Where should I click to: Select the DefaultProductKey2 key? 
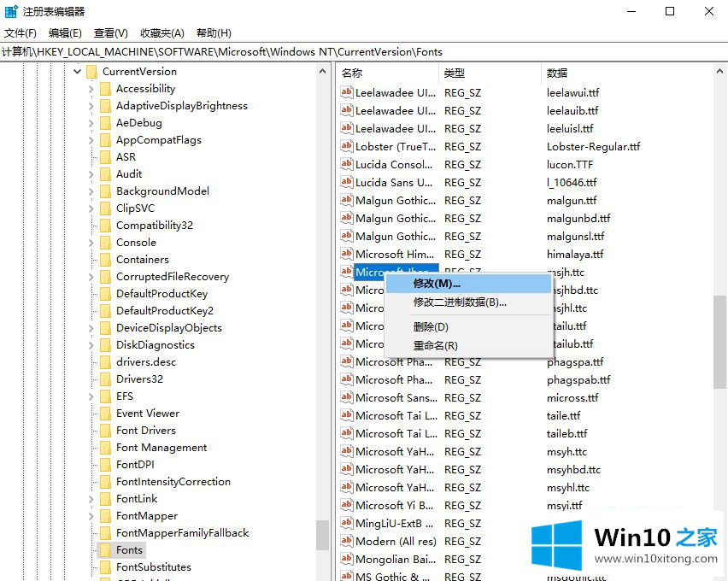165,311
